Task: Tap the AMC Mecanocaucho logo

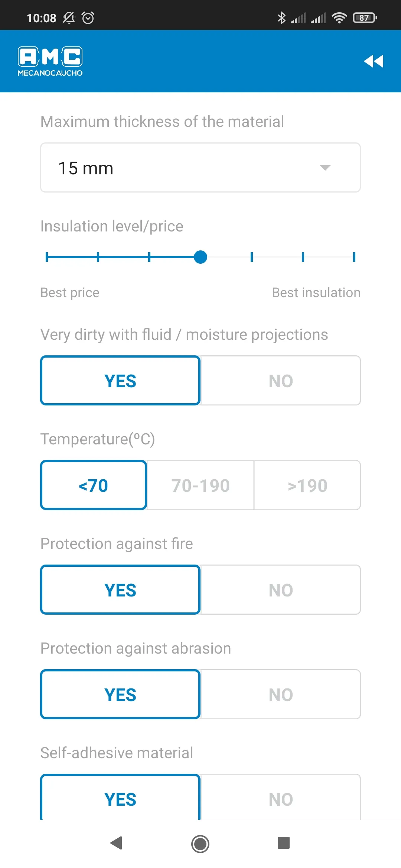Action: click(50, 62)
